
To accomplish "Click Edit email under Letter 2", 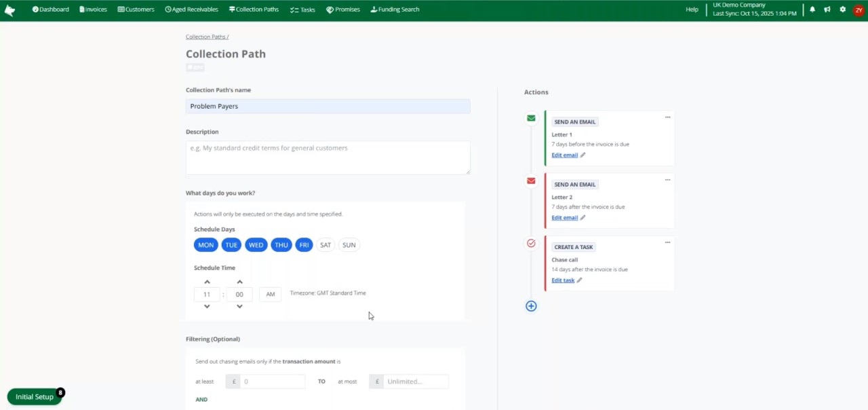I will (565, 217).
